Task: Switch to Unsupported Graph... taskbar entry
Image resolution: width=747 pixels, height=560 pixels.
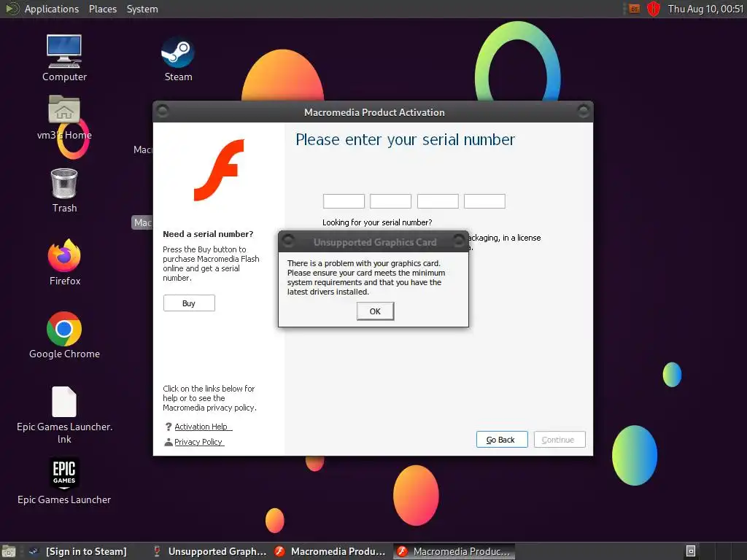Action: coord(210,551)
